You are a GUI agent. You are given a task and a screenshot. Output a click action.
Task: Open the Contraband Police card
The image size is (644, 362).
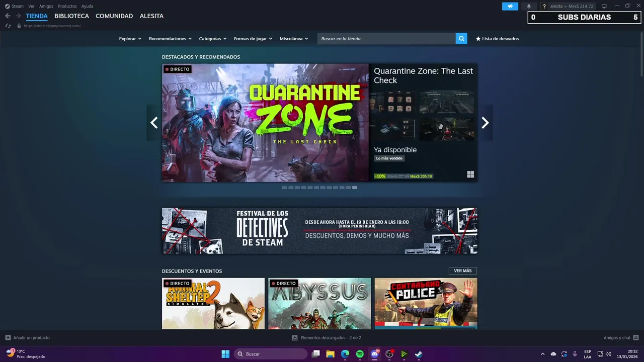[426, 304]
